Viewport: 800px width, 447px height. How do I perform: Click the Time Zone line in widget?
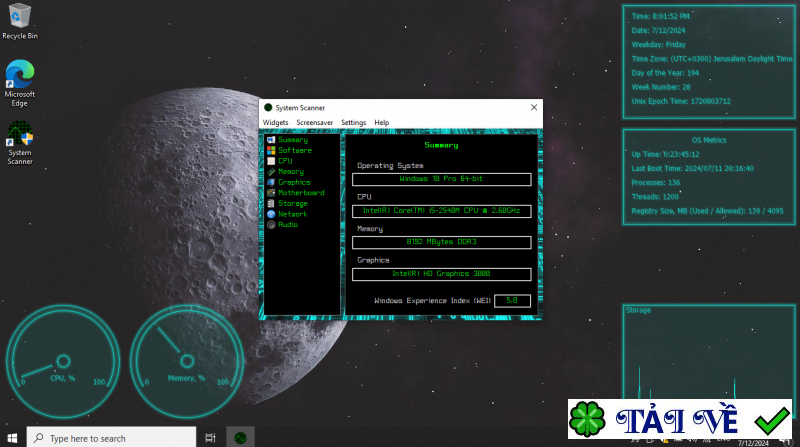tap(712, 59)
